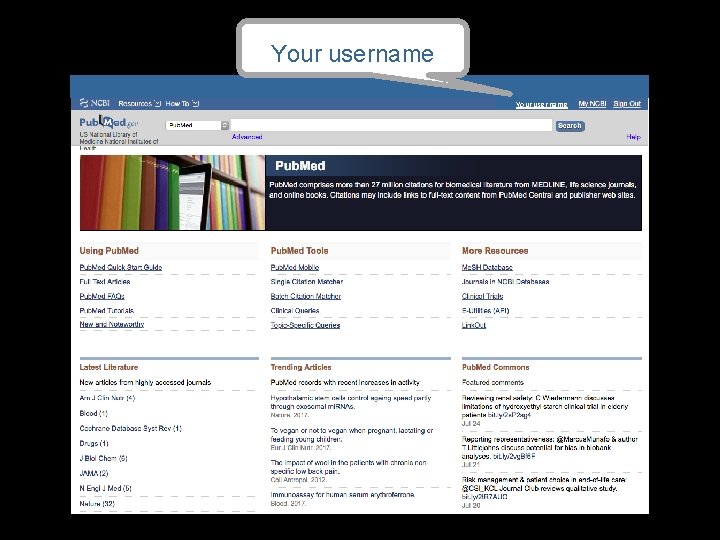
Task: Open the Clinical Trials link
Action: (483, 296)
